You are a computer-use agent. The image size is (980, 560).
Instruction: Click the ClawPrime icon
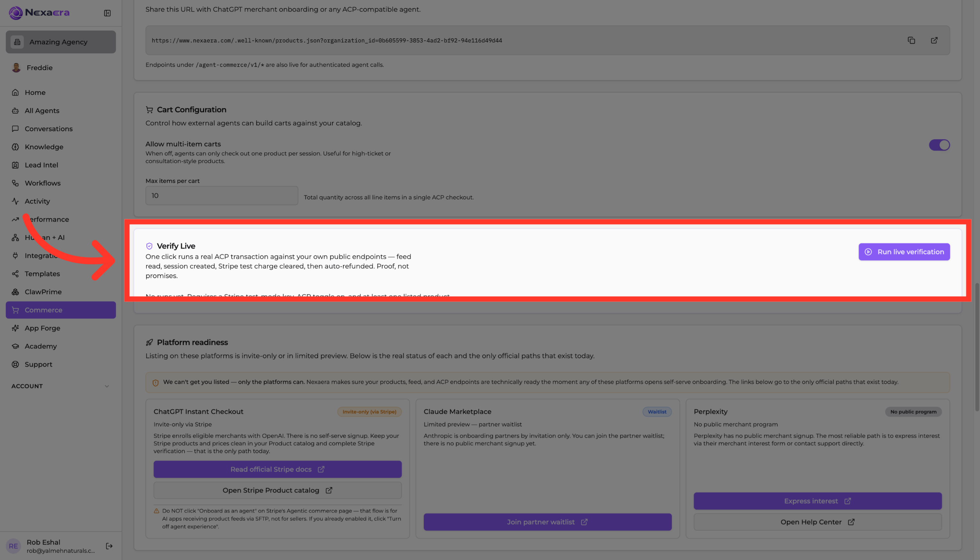pyautogui.click(x=15, y=292)
